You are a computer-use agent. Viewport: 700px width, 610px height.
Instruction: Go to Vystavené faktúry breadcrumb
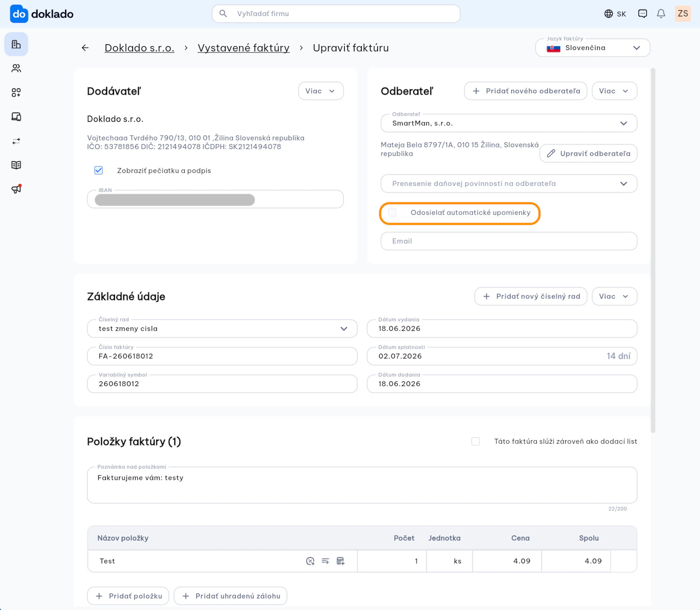tap(243, 48)
